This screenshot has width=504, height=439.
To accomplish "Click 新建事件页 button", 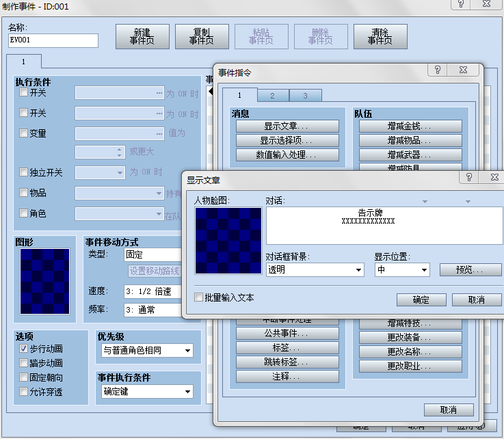I will coord(142,36).
